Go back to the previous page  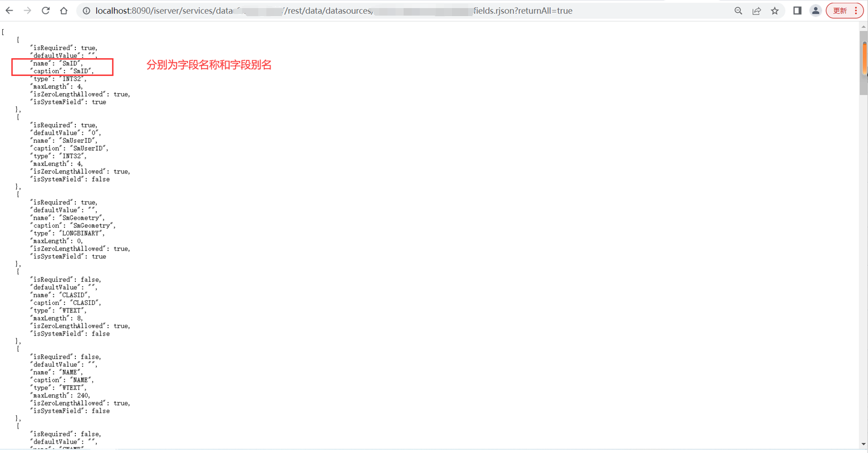(x=10, y=11)
